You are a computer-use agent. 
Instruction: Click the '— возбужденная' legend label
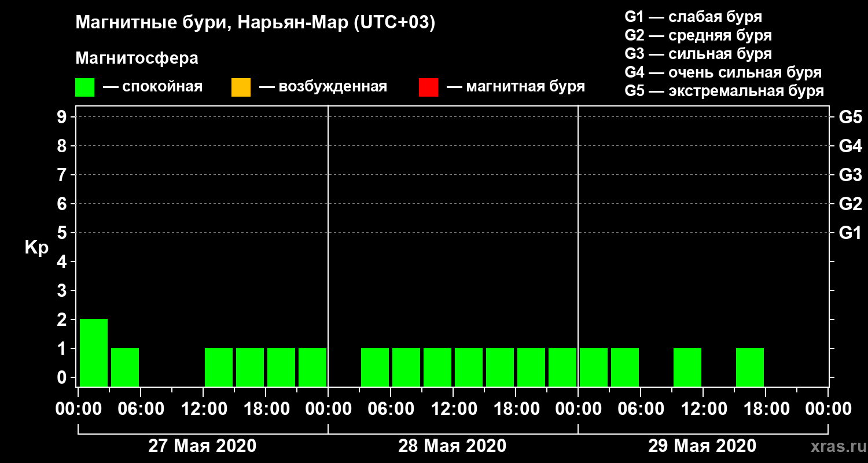coord(323,87)
